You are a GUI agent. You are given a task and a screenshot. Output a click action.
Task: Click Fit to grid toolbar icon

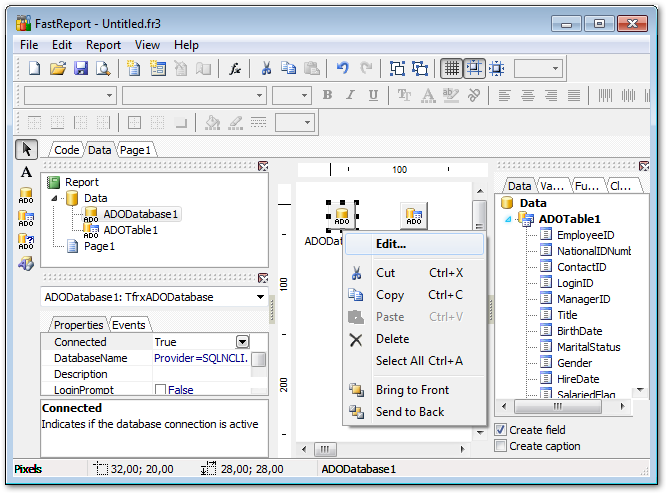[x=496, y=68]
